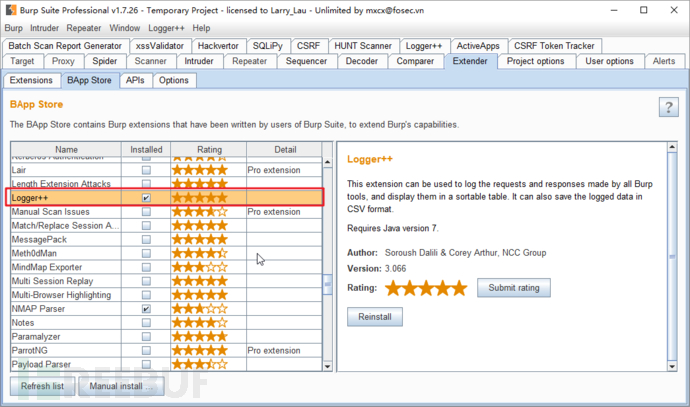Viewport: 690px width, 407px height.
Task: Toggle the Lair installed checkbox
Action: tap(146, 170)
